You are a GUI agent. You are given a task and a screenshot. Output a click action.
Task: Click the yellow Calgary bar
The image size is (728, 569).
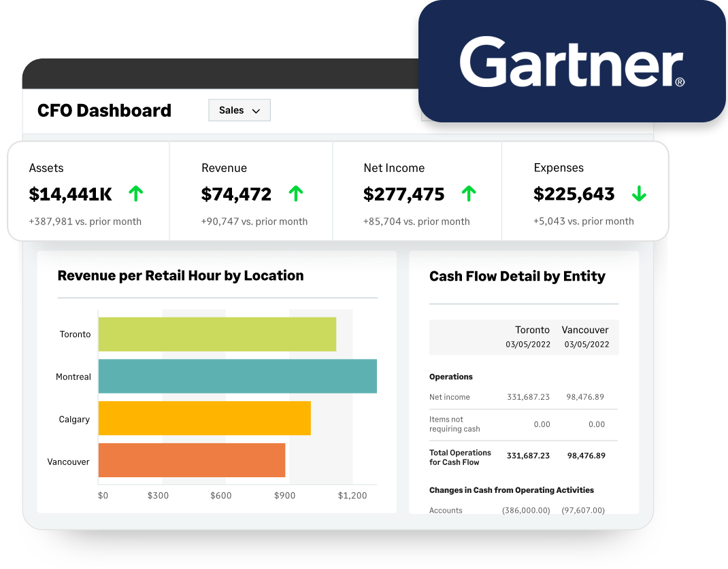tap(204, 418)
